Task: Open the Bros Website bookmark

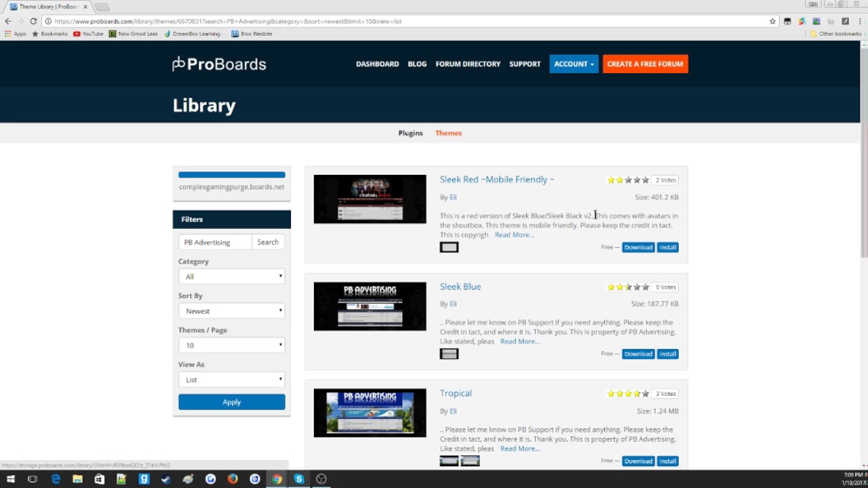Action: (x=252, y=34)
